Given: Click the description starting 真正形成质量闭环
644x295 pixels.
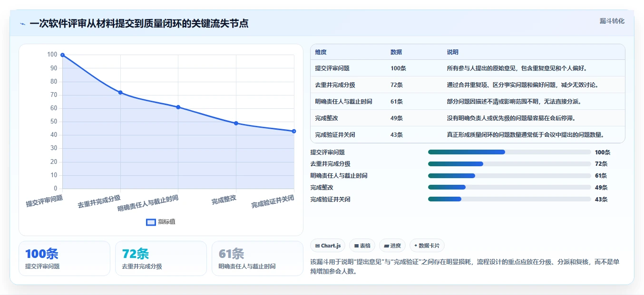Looking at the screenshot, I should (526, 134).
